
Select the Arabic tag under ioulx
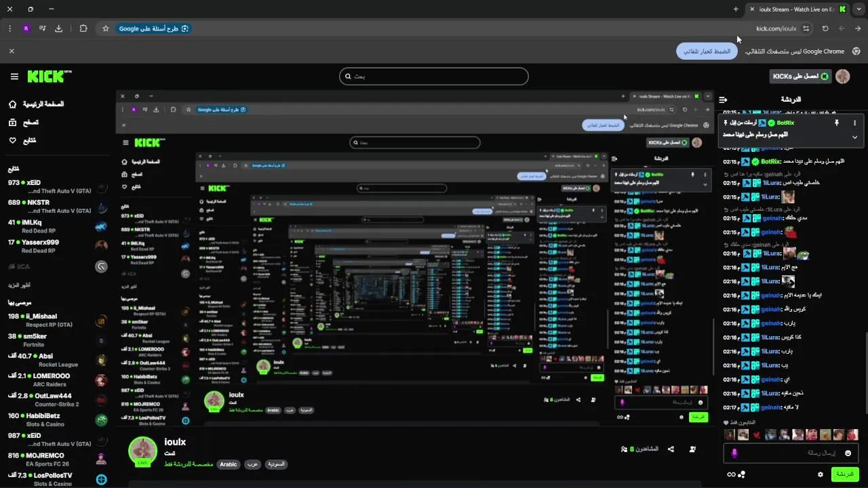click(229, 465)
